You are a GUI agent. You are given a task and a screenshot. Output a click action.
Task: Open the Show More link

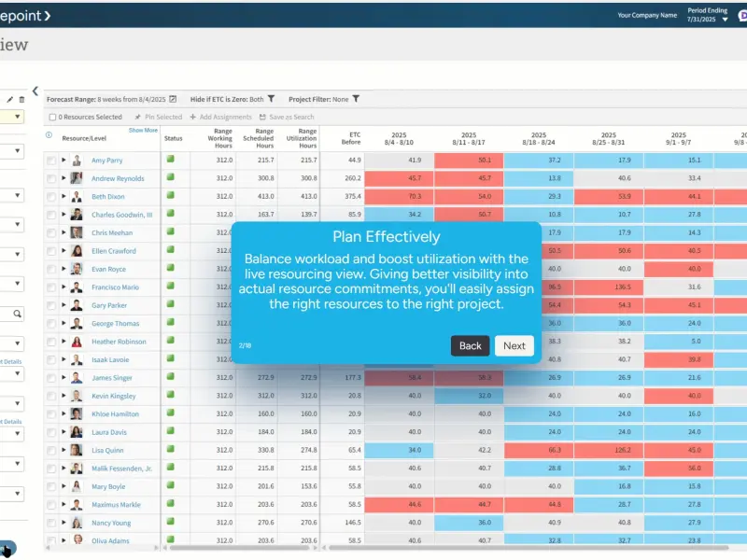(x=143, y=130)
